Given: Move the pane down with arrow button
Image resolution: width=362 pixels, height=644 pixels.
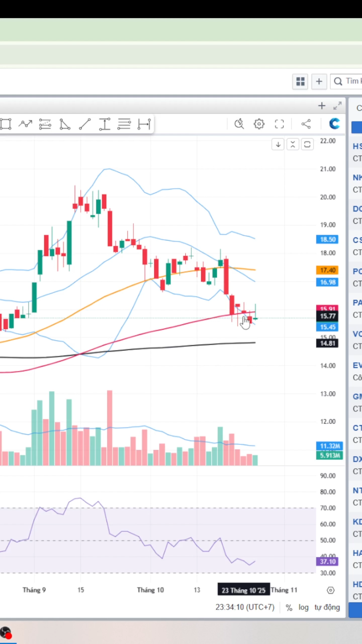Looking at the screenshot, I should tap(278, 144).
